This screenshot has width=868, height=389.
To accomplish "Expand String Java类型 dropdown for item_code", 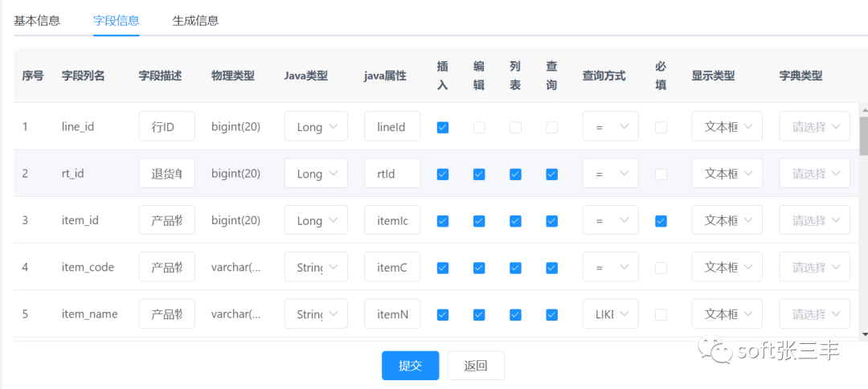I will [316, 268].
